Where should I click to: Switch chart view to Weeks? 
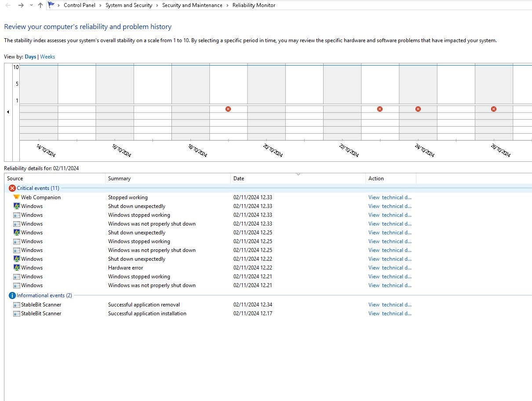coord(47,57)
